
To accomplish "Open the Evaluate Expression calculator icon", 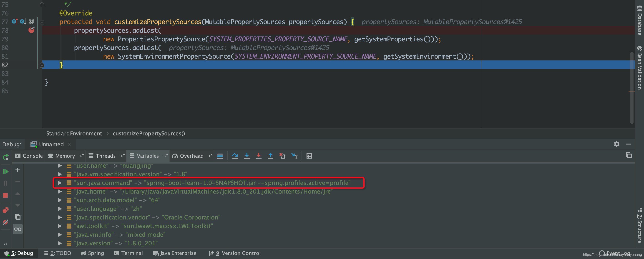I will tap(309, 156).
